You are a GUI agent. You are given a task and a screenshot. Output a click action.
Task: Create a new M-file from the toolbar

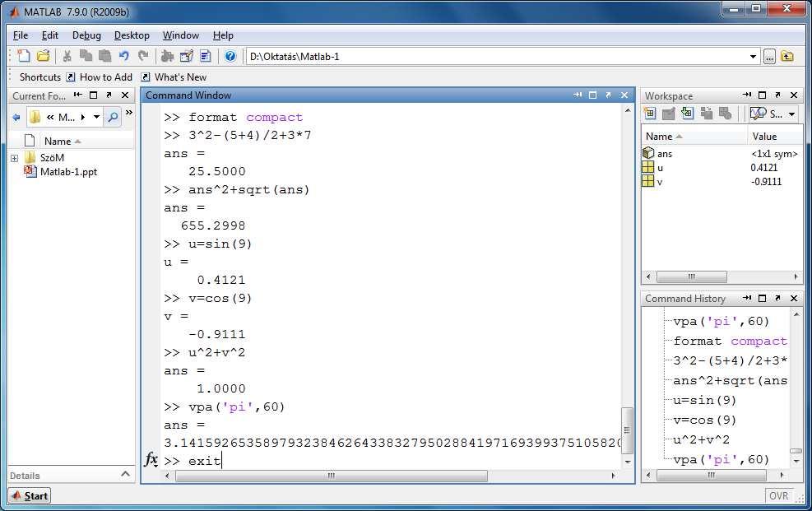tap(24, 56)
